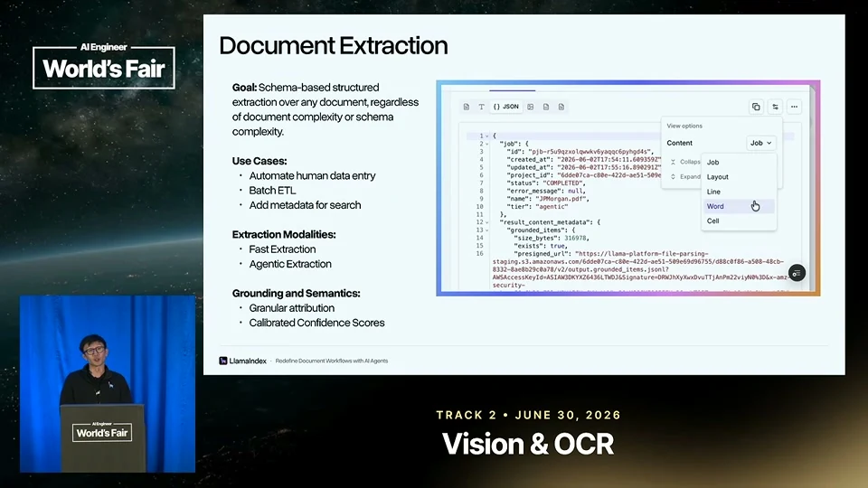Viewport: 868px width, 488px height.
Task: Click the "Batch ETL" bullet
Action: (x=272, y=191)
